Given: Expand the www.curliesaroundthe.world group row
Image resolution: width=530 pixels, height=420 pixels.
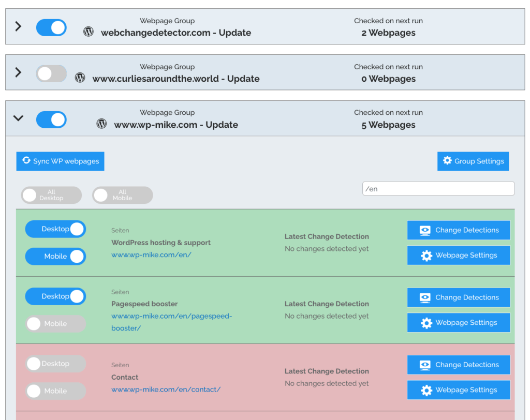Looking at the screenshot, I should (18, 73).
